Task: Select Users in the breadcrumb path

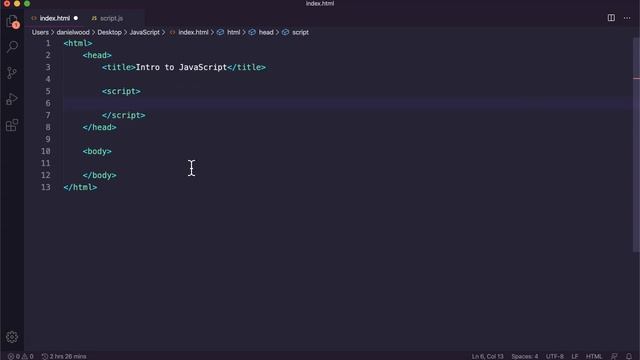Action: click(x=40, y=32)
